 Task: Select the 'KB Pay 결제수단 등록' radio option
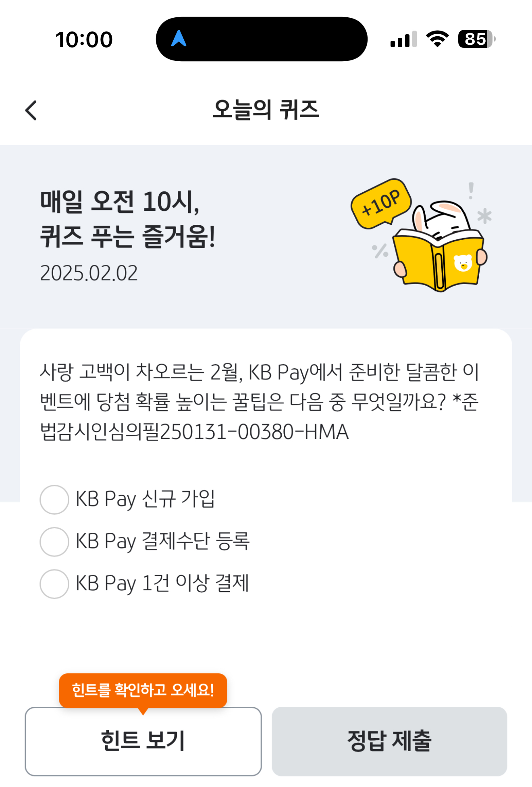click(x=145, y=542)
